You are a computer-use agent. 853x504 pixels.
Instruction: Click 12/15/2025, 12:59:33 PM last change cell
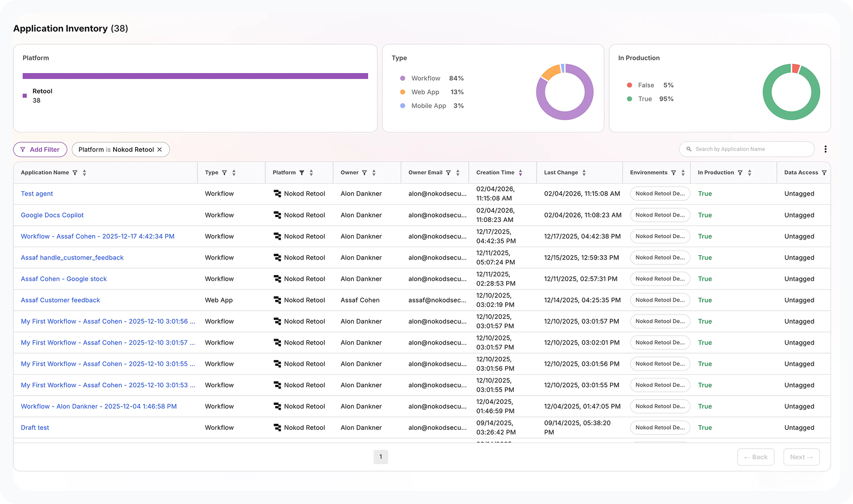click(582, 257)
